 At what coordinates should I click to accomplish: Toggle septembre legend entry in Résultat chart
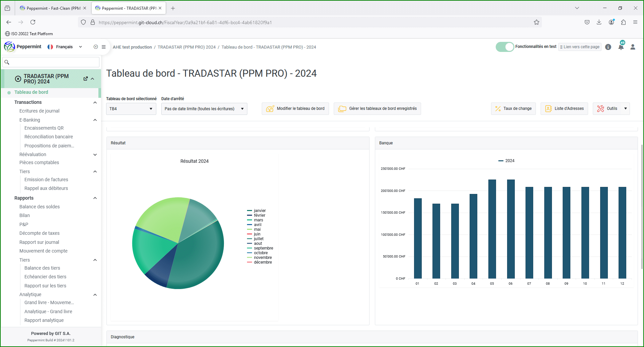click(260, 248)
